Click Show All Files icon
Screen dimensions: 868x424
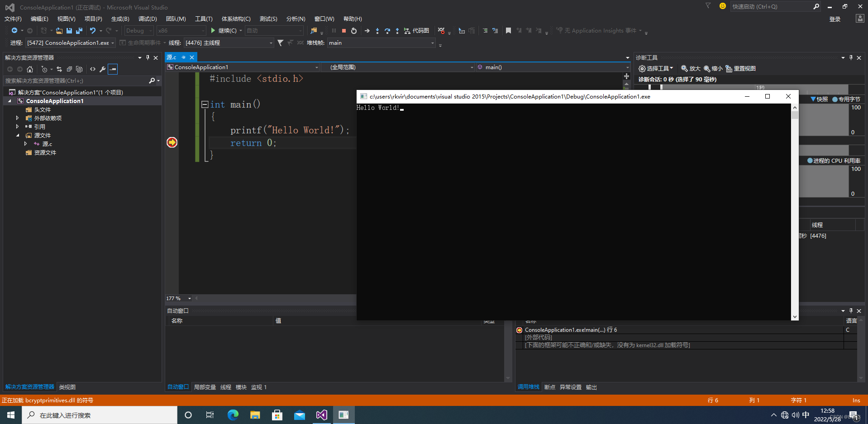(x=79, y=69)
